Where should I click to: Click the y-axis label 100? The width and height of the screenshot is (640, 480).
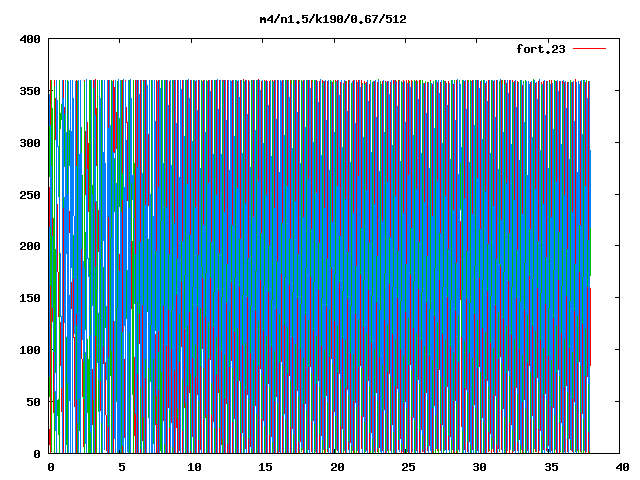(30, 350)
